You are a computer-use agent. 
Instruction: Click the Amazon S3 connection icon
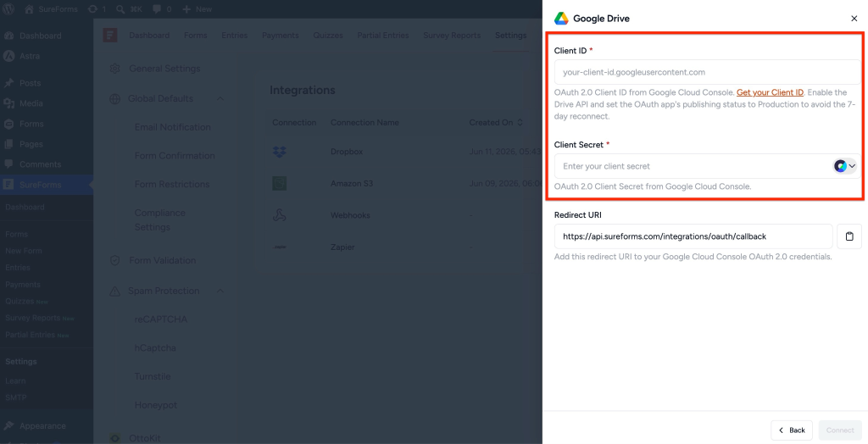click(280, 183)
